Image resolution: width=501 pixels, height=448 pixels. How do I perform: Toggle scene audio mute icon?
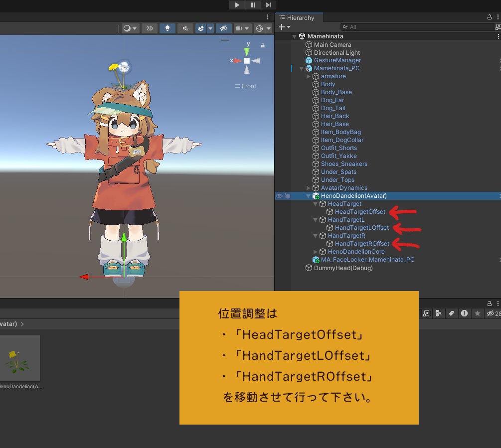click(x=185, y=28)
